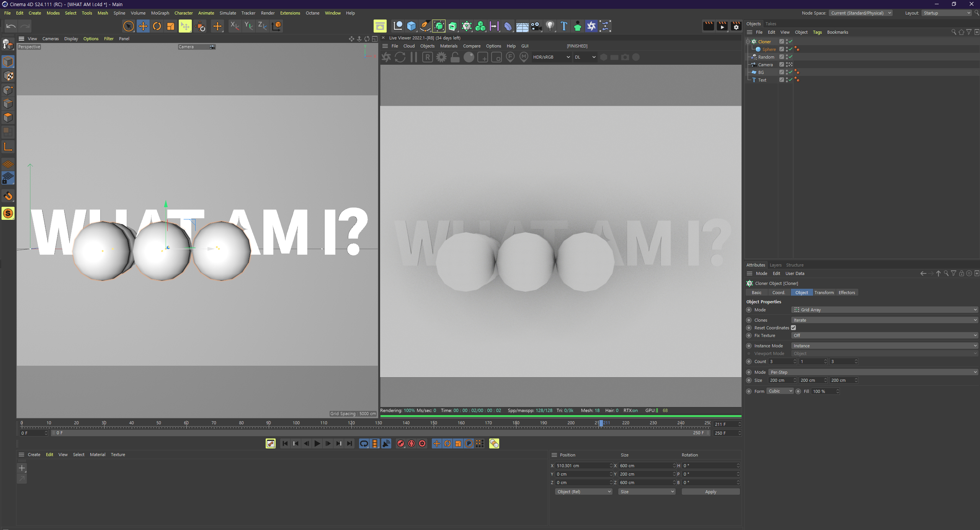Click the Snap S icon in sidebar
Viewport: 980px width, 530px height.
point(8,213)
